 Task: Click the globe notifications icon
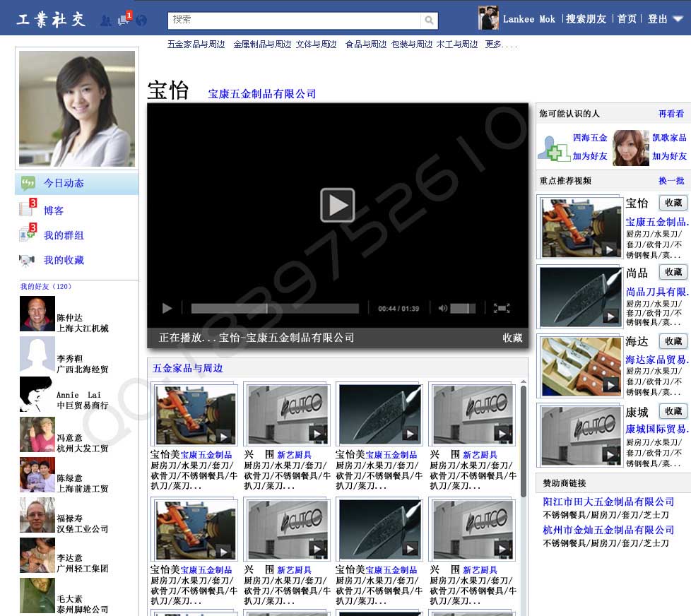[x=141, y=20]
